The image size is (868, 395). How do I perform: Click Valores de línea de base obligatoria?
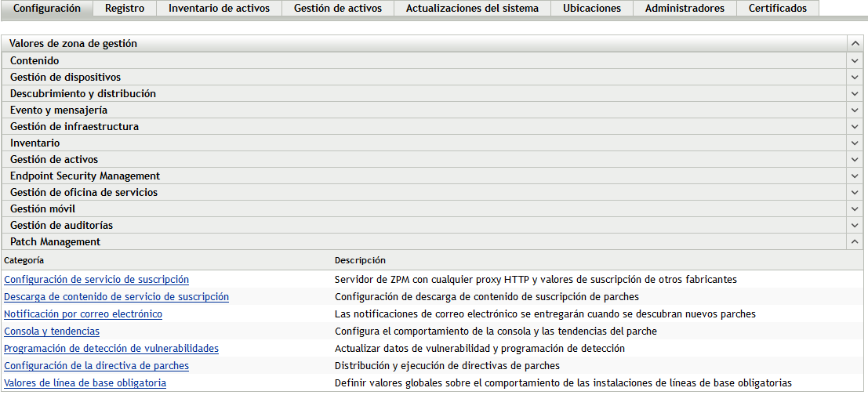[x=85, y=383]
